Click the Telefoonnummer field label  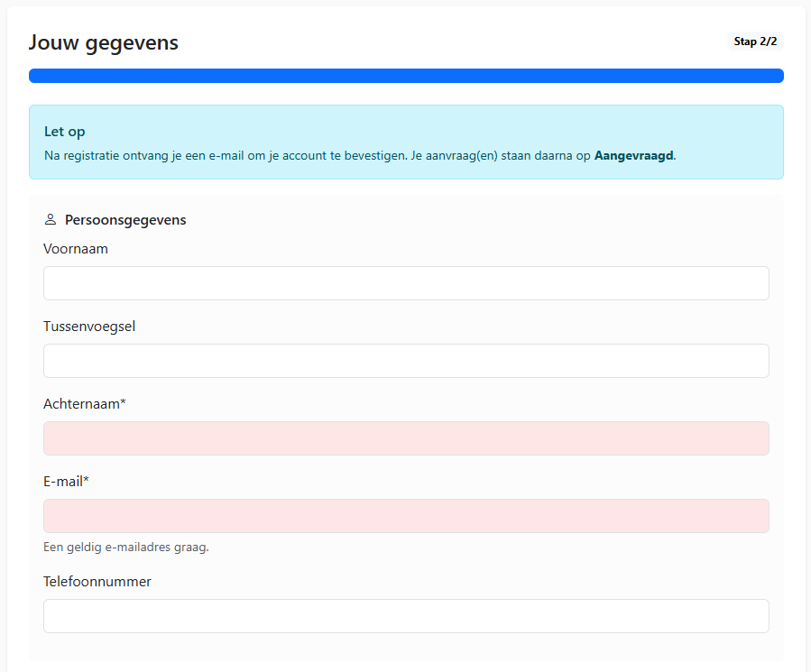pos(97,582)
